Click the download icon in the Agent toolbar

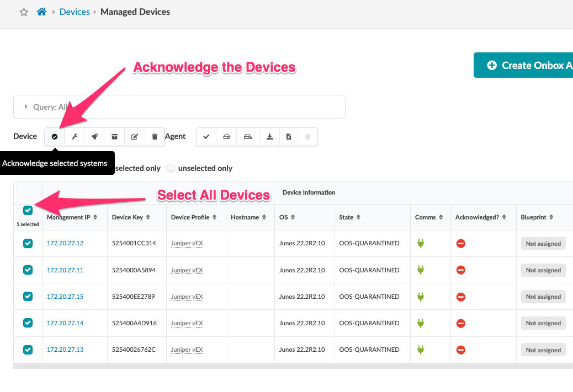(x=269, y=136)
